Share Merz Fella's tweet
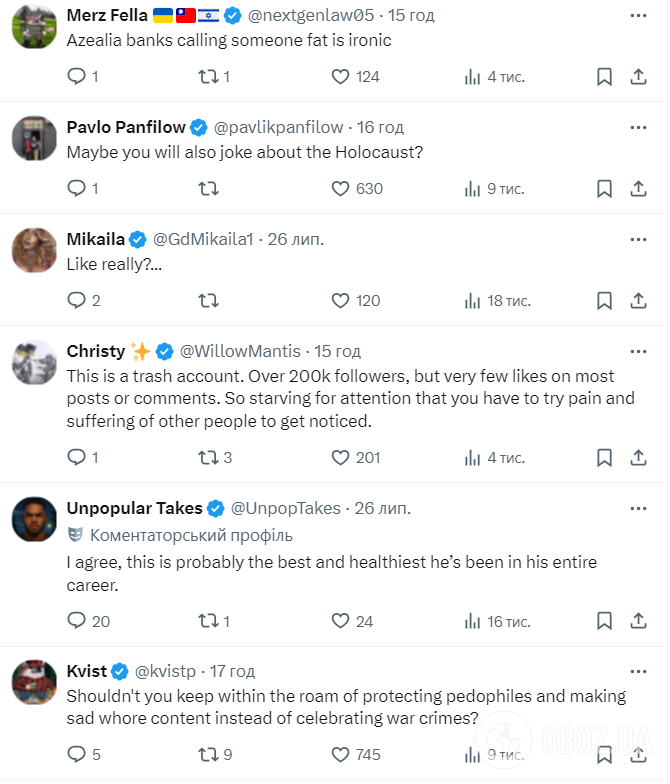670x784 pixels. pyautogui.click(x=639, y=77)
